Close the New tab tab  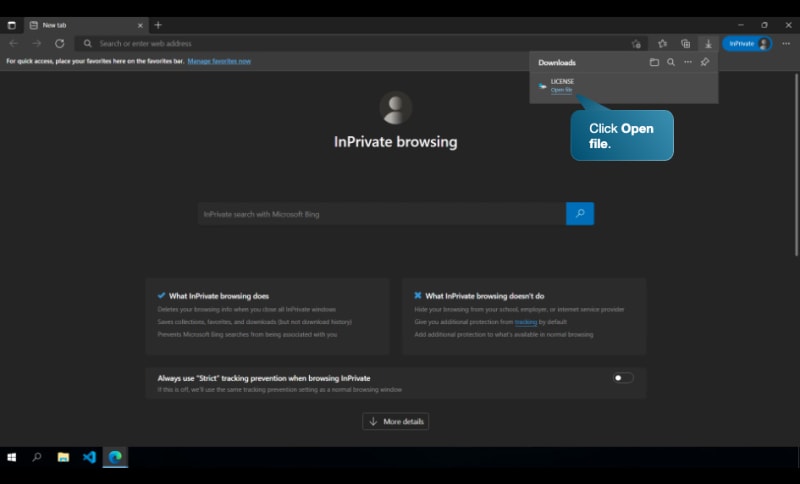140,25
